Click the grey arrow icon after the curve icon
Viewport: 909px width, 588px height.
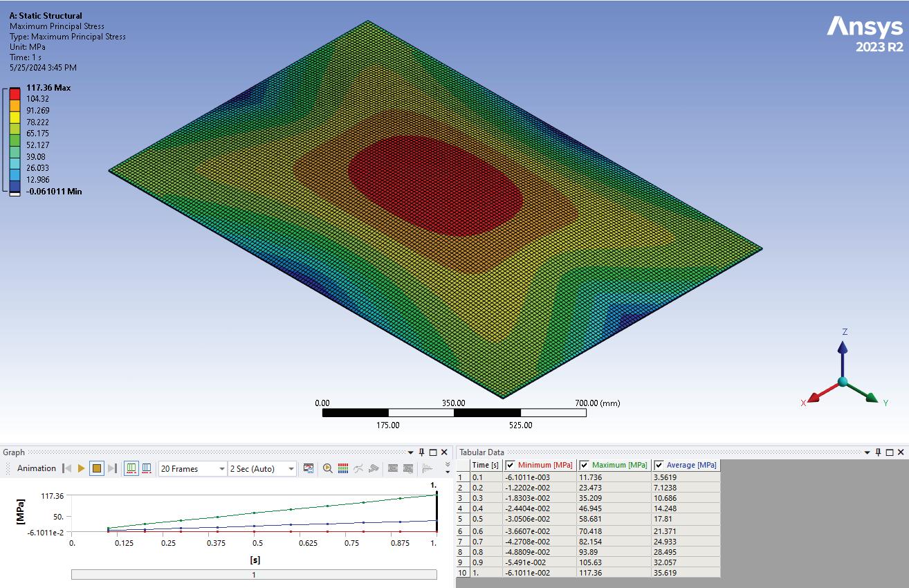[374, 468]
